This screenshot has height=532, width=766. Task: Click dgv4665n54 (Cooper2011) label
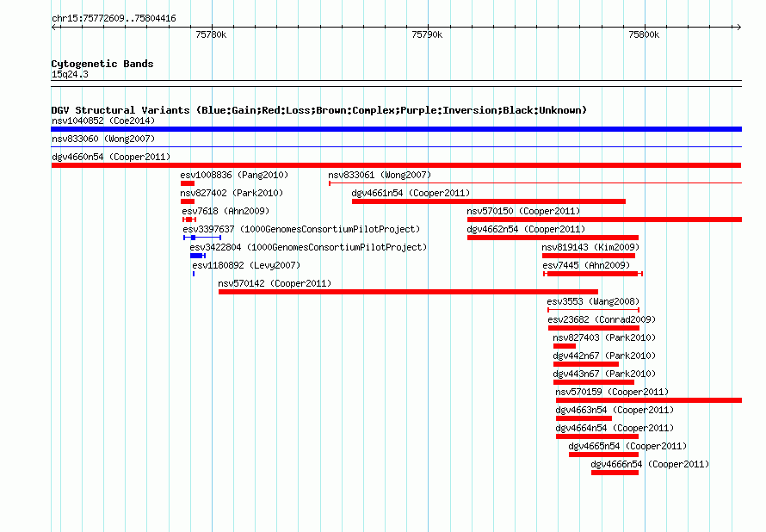pos(627,446)
